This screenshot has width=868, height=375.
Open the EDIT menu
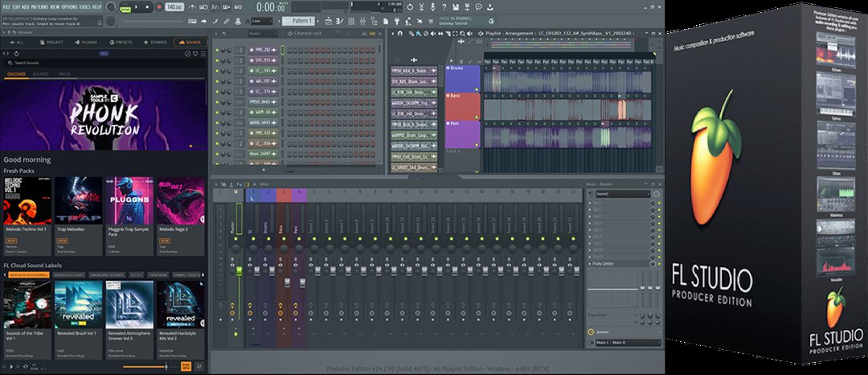point(16,7)
